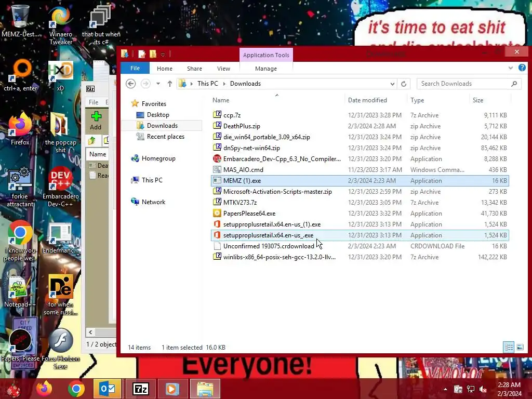The height and width of the screenshot is (399, 532).
Task: Launch Embarcadero Dev-C++ desktop shortcut
Action: click(60, 187)
